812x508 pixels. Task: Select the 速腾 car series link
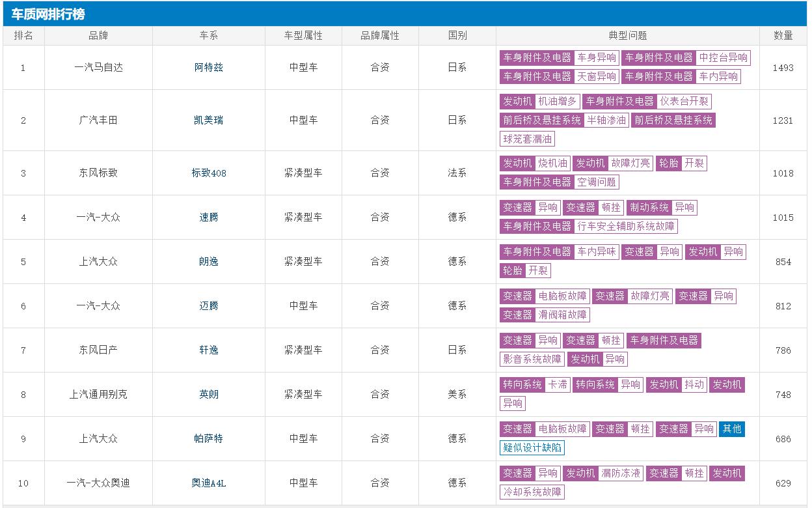point(208,218)
